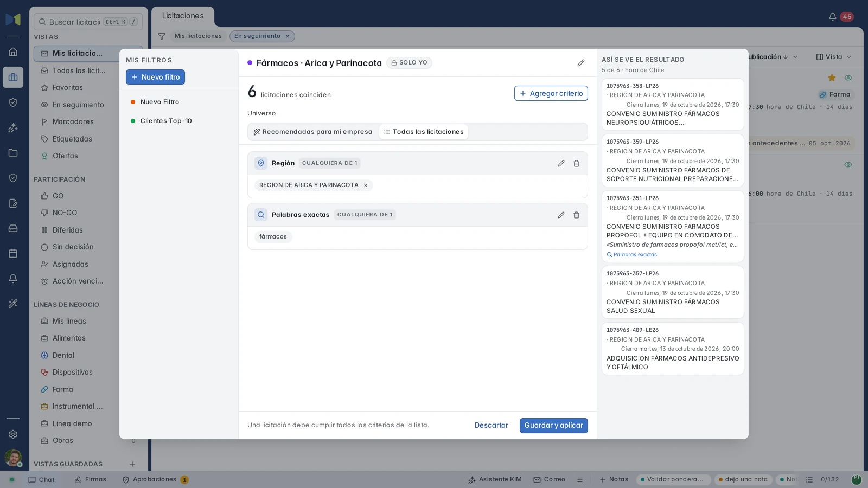This screenshot has width=868, height=488.
Task: Click the user avatar
Action: (13, 458)
